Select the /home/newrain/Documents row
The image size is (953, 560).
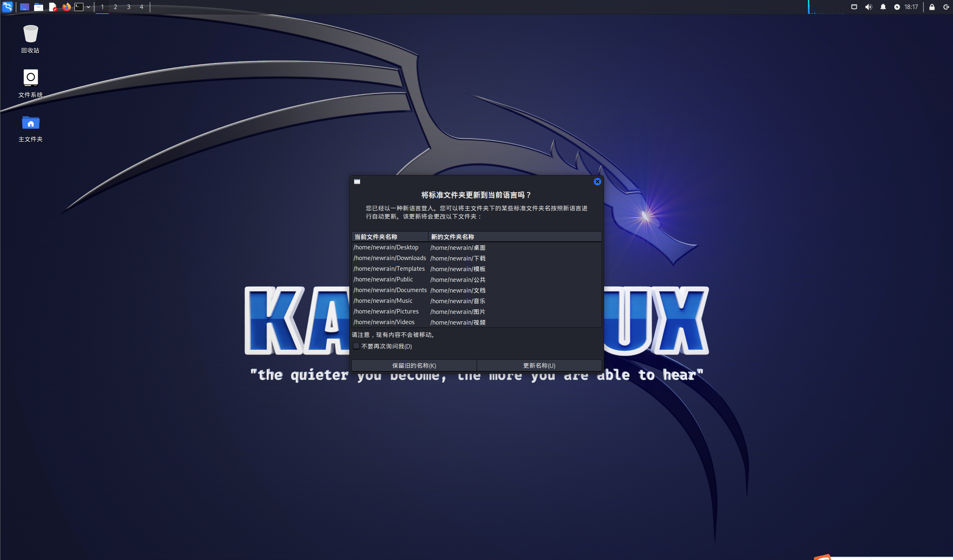[477, 290]
